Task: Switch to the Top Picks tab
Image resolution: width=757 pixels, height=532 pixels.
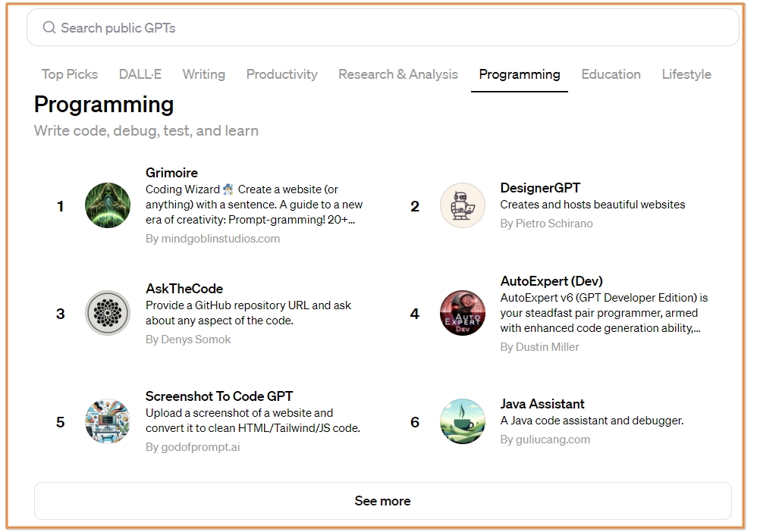Action: [x=70, y=74]
